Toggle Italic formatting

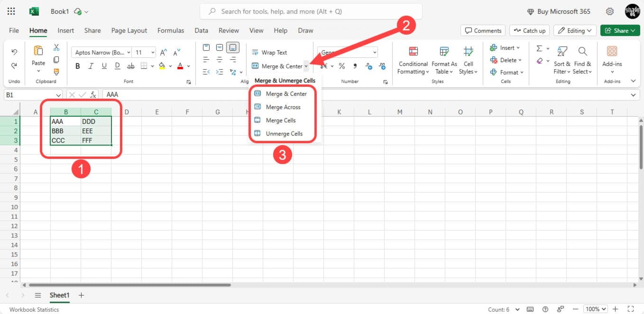91,66
